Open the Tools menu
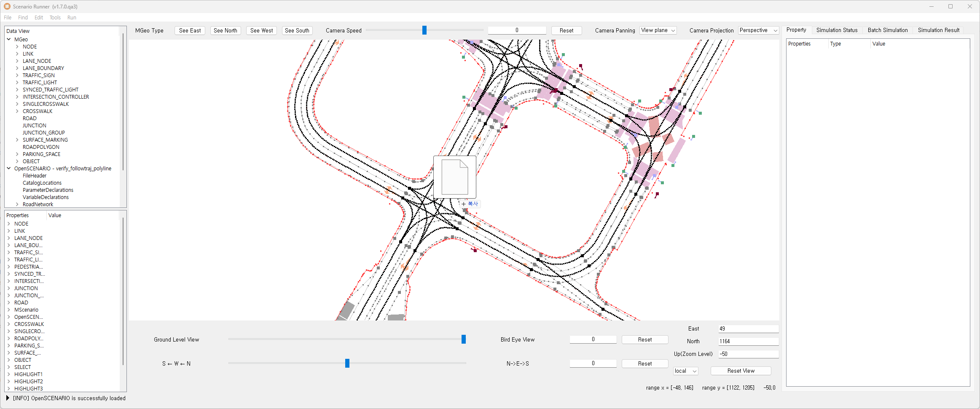Screen dimensions: 980x409 pyautogui.click(x=55, y=18)
